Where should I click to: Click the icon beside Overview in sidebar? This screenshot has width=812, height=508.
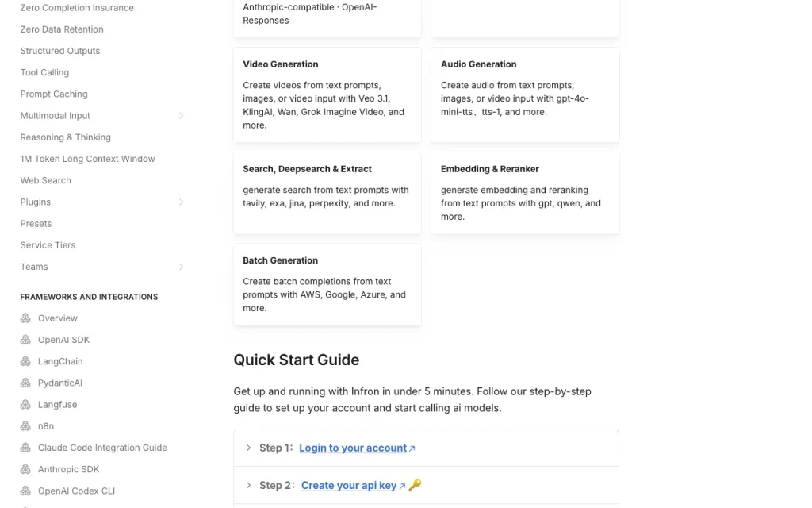click(25, 318)
